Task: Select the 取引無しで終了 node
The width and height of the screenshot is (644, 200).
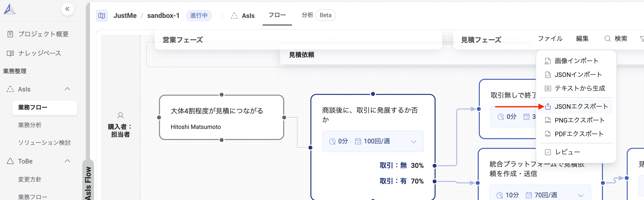Action: click(x=508, y=109)
